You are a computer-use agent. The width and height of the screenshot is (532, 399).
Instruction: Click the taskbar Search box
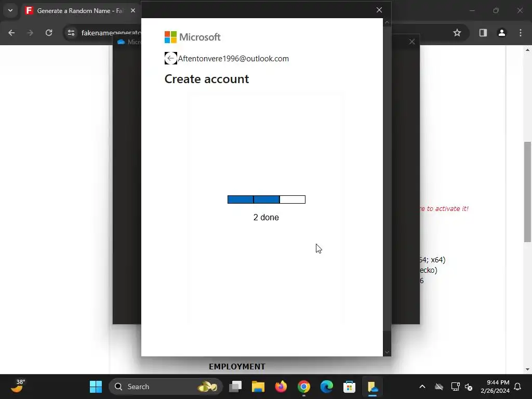[166, 387]
